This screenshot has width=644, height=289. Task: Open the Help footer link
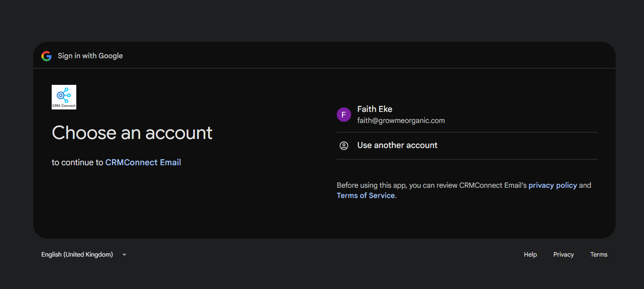530,255
